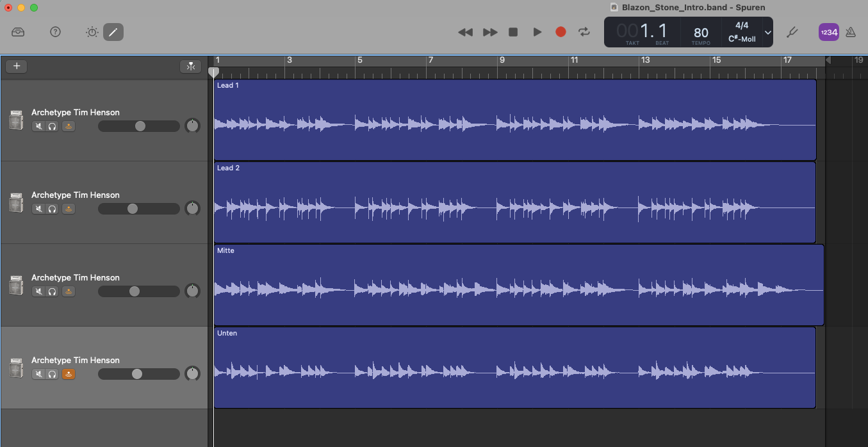This screenshot has width=868, height=447.
Task: Mute the Mitte track
Action: [38, 291]
